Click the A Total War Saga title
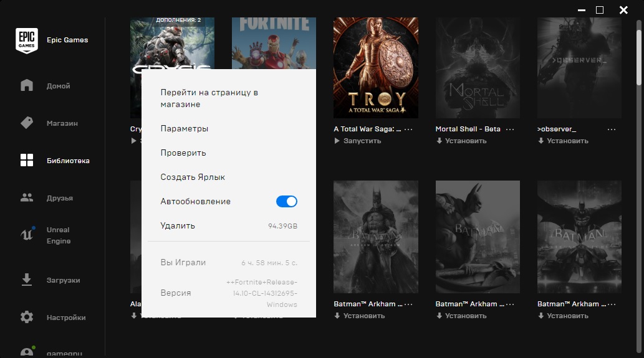Image resolution: width=644 pixels, height=358 pixels. pyautogui.click(x=367, y=129)
